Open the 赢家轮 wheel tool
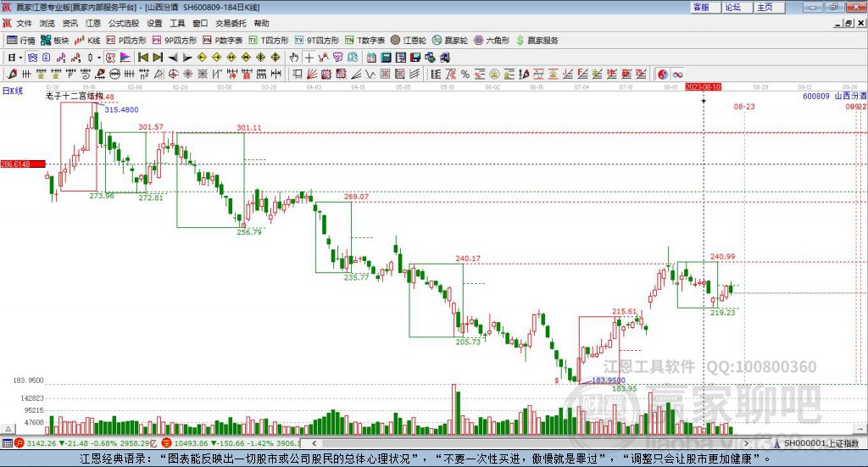 (450, 41)
